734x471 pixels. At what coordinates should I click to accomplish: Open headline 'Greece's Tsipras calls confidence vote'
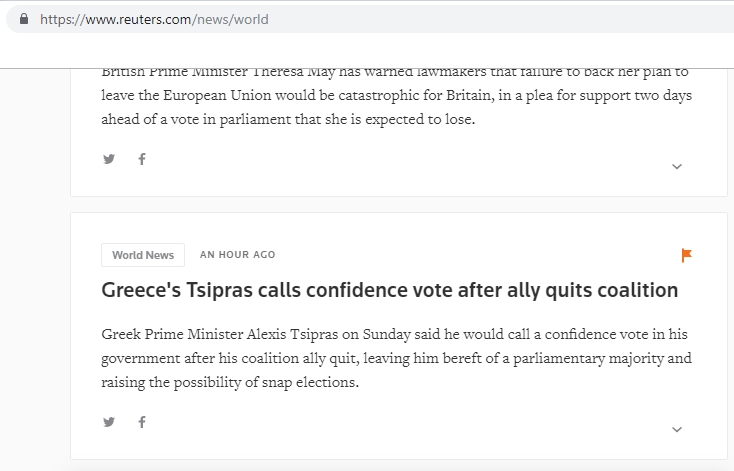pyautogui.click(x=390, y=290)
